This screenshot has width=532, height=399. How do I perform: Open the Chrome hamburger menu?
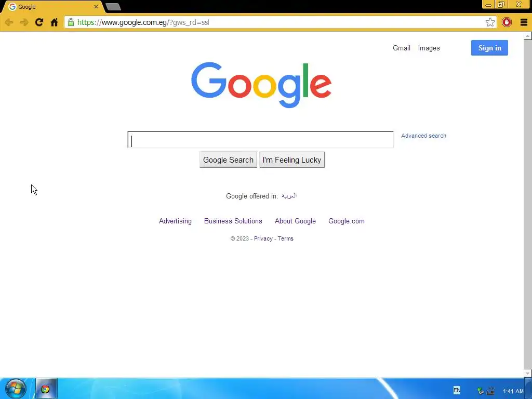524,22
